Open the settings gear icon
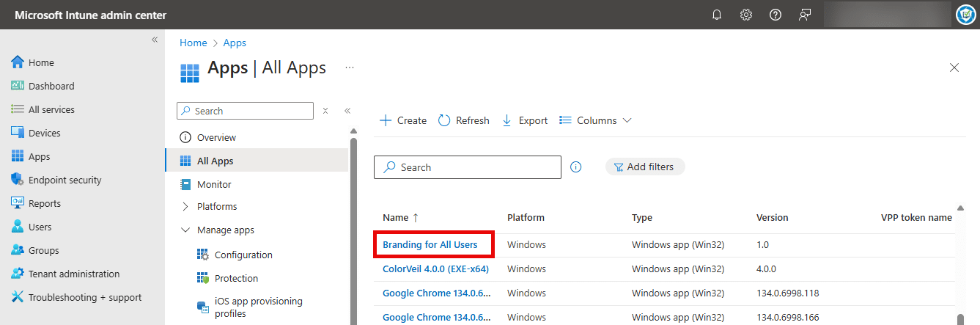The height and width of the screenshot is (325, 980). pyautogui.click(x=746, y=15)
